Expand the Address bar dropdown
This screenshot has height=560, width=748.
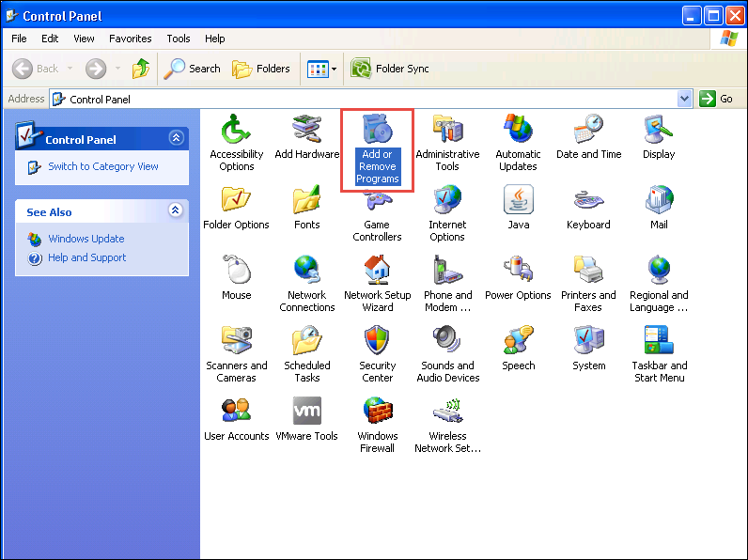pos(684,99)
